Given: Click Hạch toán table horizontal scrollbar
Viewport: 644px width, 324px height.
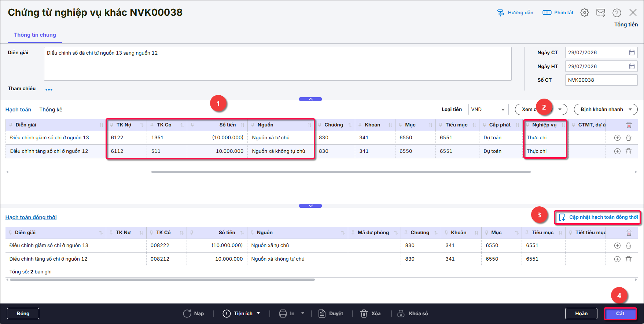Looking at the screenshot, I should point(341,172).
